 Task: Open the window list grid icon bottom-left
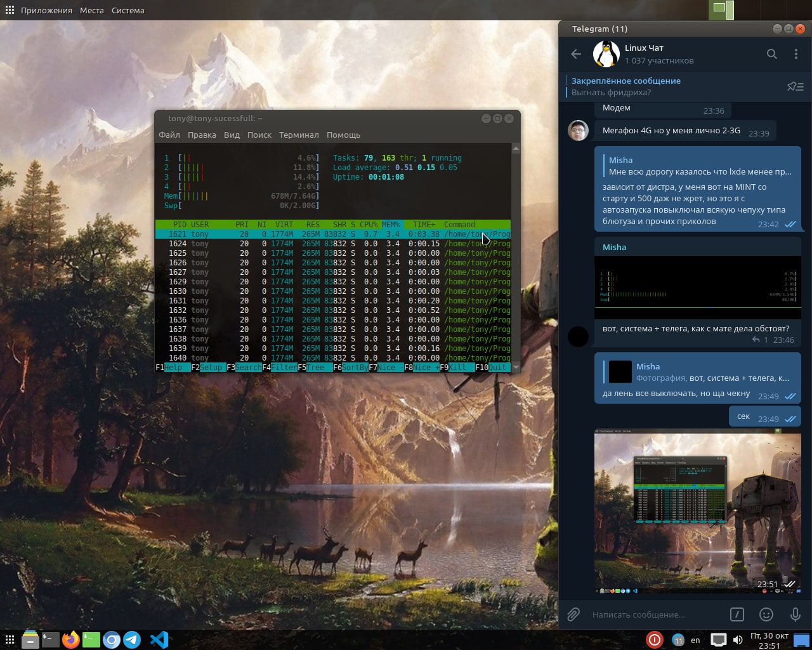point(10,639)
